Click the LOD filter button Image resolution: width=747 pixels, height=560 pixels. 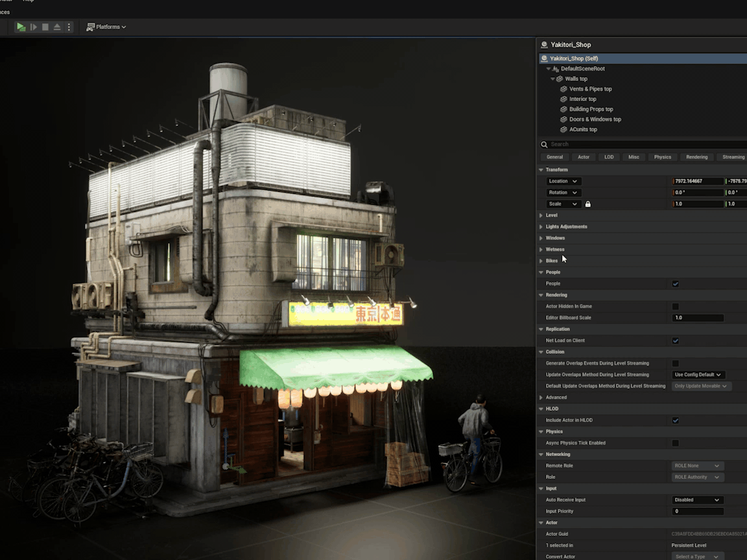pyautogui.click(x=609, y=157)
